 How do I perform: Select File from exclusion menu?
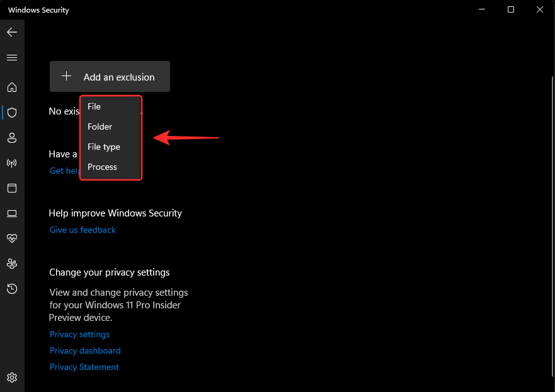(94, 106)
